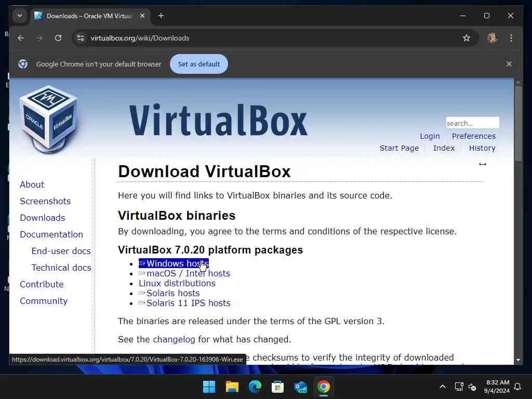The image size is (532, 399).
Task: Select the Downloads – Oracle VM VirtualBox tab
Action: [x=89, y=16]
